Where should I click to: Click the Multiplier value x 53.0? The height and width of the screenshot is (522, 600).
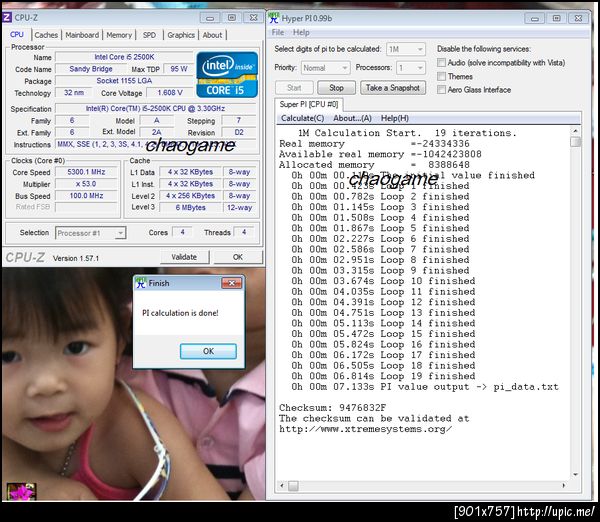pyautogui.click(x=86, y=184)
